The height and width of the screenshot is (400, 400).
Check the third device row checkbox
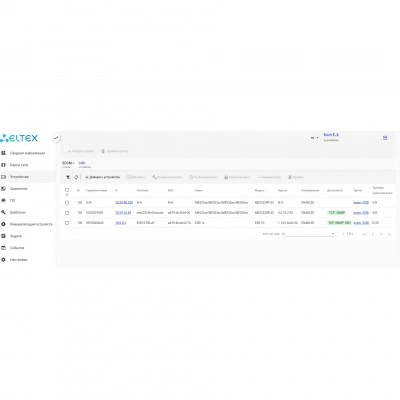point(67,223)
